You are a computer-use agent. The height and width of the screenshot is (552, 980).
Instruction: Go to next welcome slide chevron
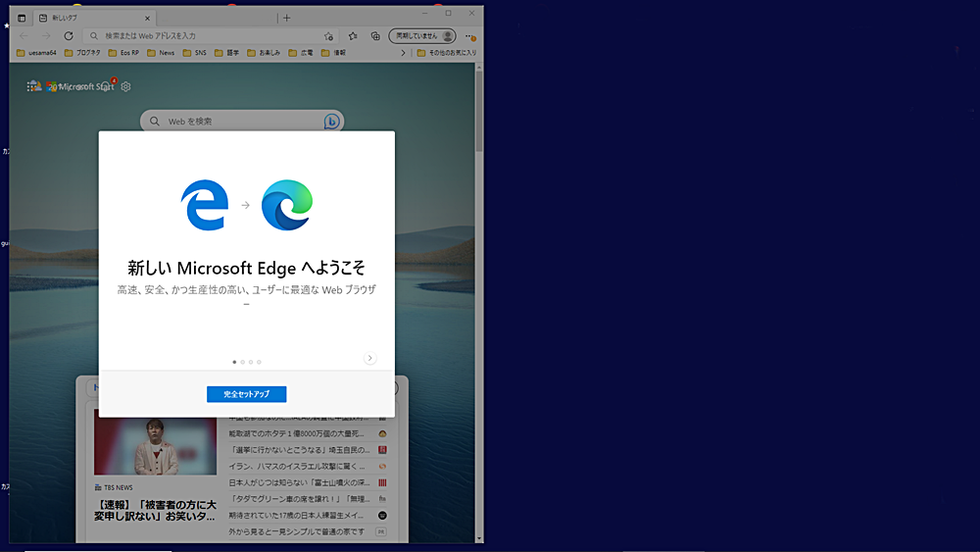[x=369, y=358]
